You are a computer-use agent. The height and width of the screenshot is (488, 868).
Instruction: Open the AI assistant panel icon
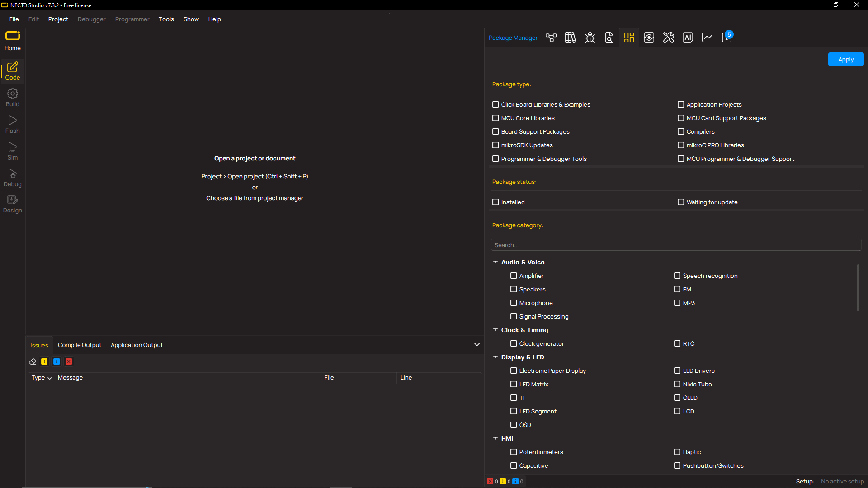tap(688, 38)
